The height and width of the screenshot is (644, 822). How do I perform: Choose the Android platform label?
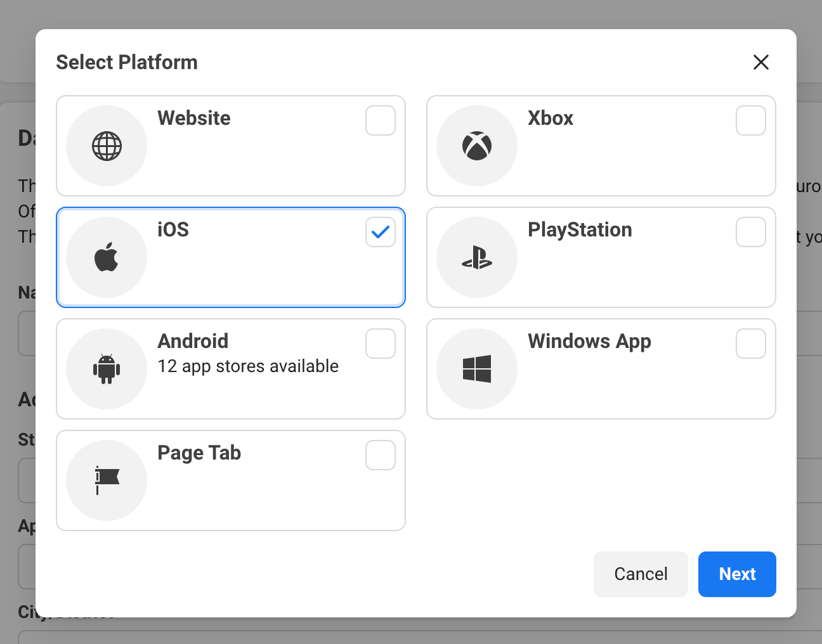tap(193, 341)
